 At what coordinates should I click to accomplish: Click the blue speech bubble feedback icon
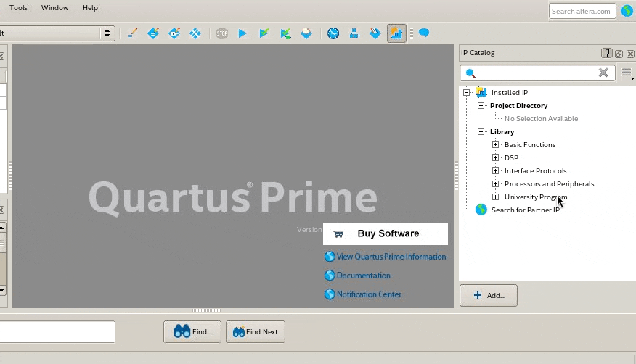click(x=424, y=33)
